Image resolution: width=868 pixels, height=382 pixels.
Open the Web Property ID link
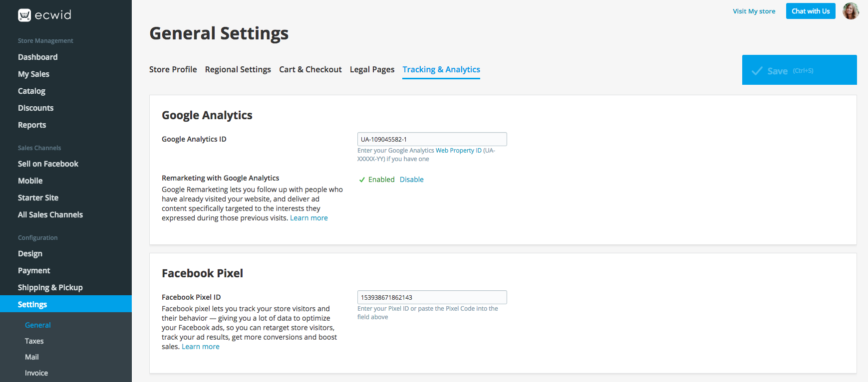pyautogui.click(x=459, y=151)
